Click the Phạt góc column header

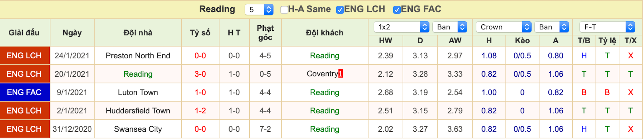pyautogui.click(x=265, y=33)
